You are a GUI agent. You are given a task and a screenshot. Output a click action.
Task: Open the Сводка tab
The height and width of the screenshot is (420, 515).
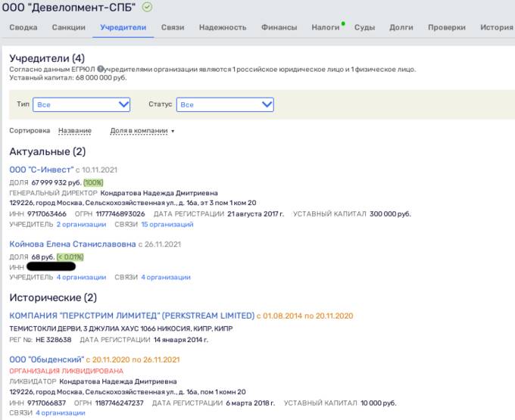23,27
